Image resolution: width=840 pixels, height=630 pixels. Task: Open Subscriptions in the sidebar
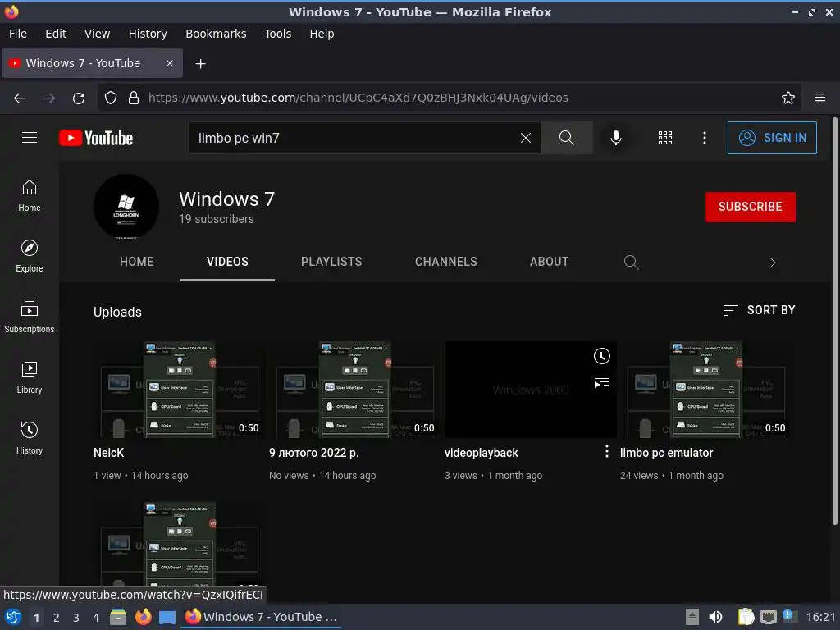click(x=30, y=317)
